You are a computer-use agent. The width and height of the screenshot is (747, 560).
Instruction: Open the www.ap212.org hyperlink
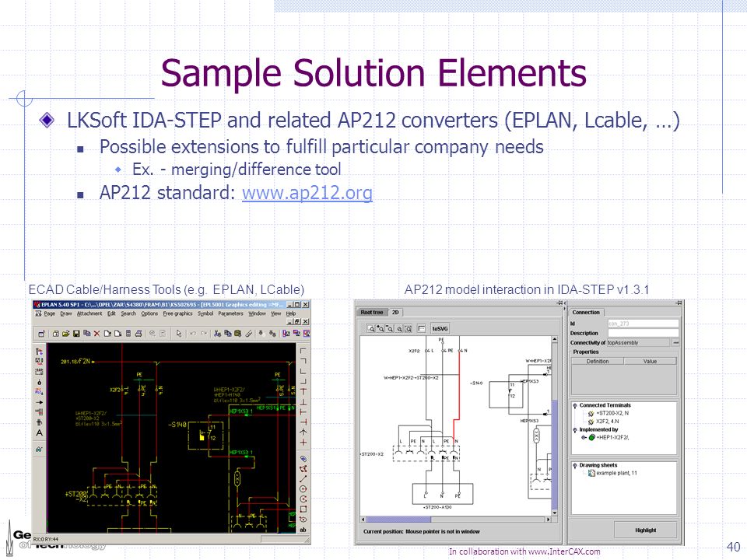pyautogui.click(x=307, y=193)
